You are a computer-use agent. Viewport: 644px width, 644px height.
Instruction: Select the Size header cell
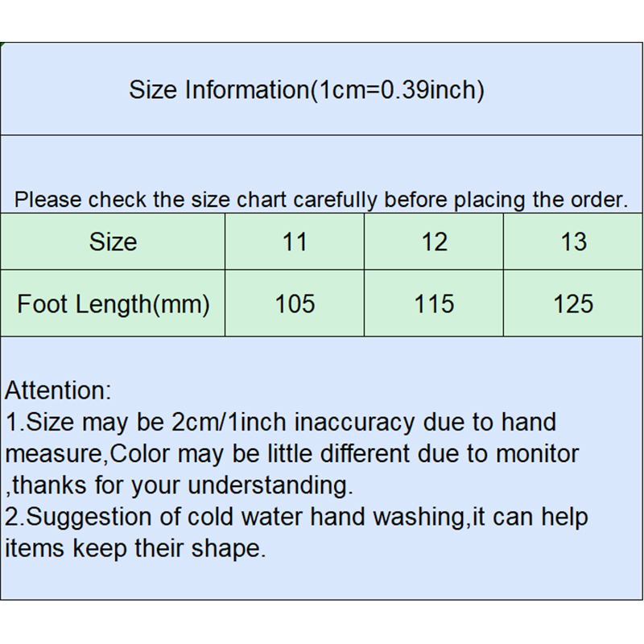(x=113, y=242)
